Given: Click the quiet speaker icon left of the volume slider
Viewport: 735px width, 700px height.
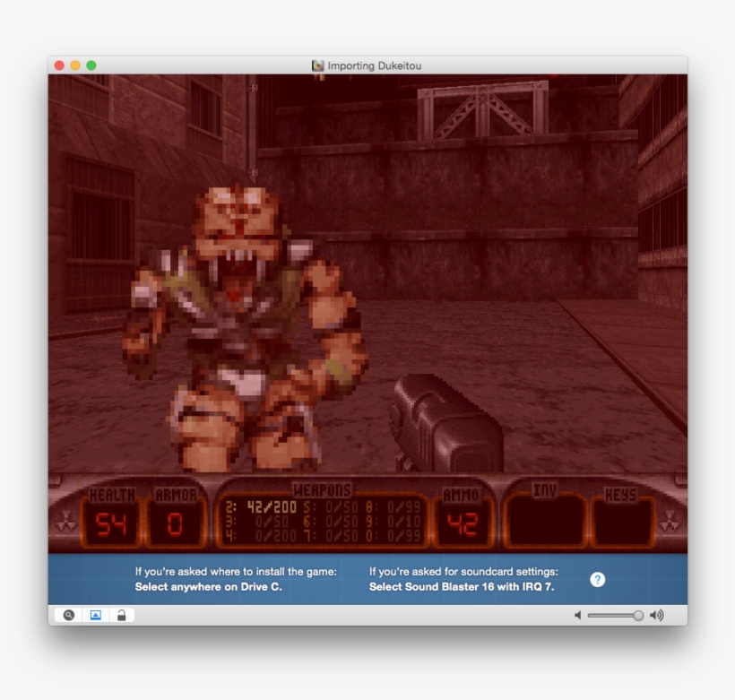Looking at the screenshot, I should tap(577, 615).
